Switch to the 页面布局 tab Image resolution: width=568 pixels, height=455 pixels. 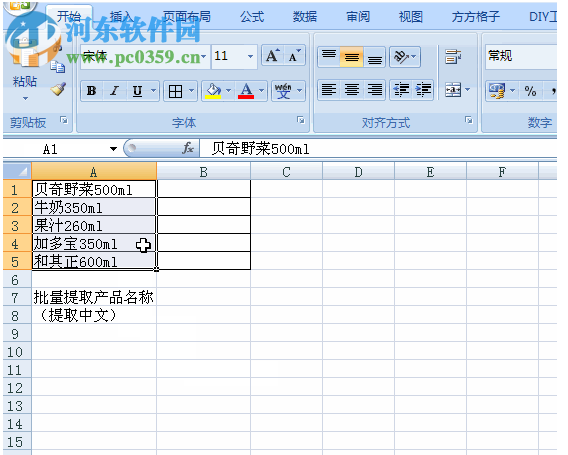click(x=187, y=17)
